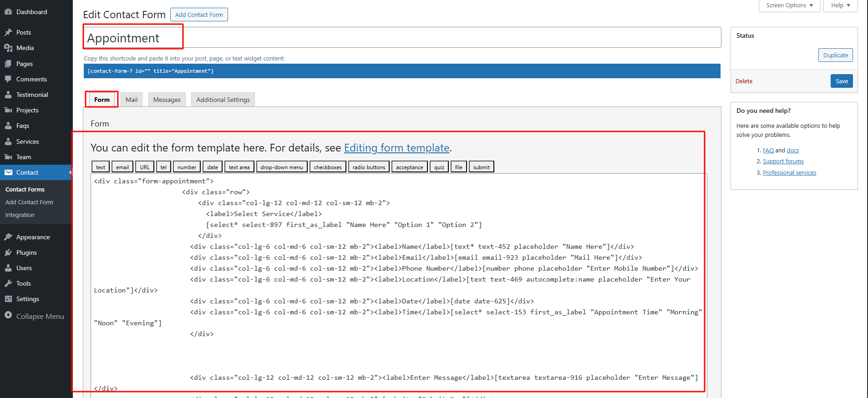Save the contact form
The width and height of the screenshot is (868, 398).
842,81
